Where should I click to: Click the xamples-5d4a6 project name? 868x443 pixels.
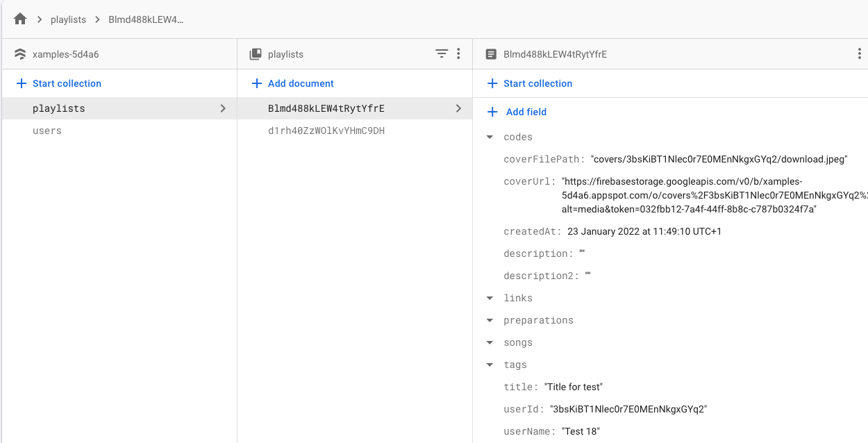click(66, 54)
